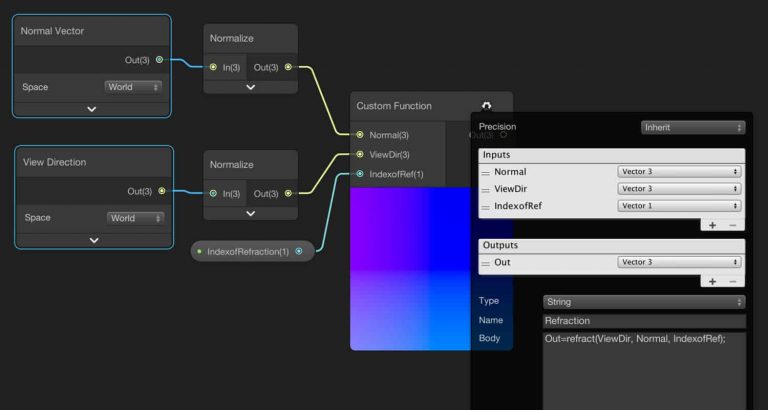
Task: Click Normal Vector node Out(3) port
Action: coord(159,60)
